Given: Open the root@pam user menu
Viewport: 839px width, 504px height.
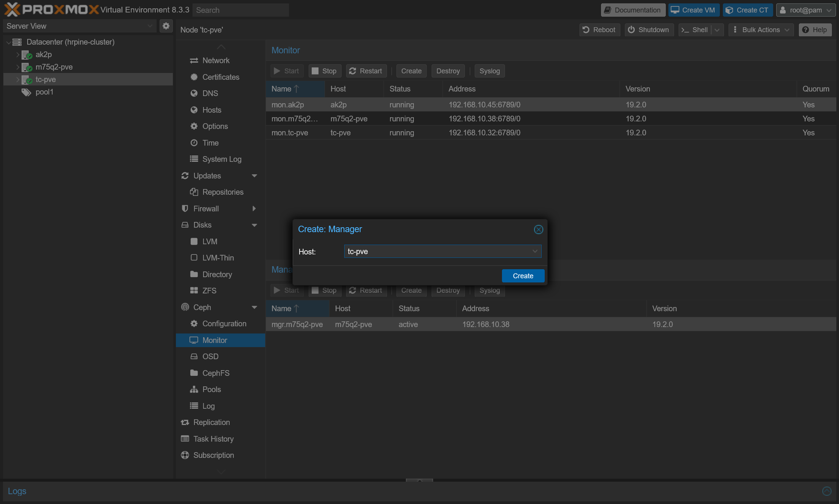Looking at the screenshot, I should 806,10.
